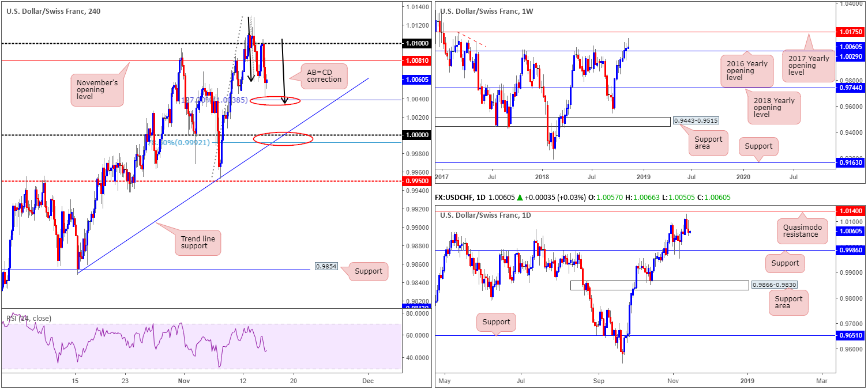This screenshot has width=868, height=390.
Task: Click the FX:USDCHF 1D symbol header
Action: tap(463, 198)
